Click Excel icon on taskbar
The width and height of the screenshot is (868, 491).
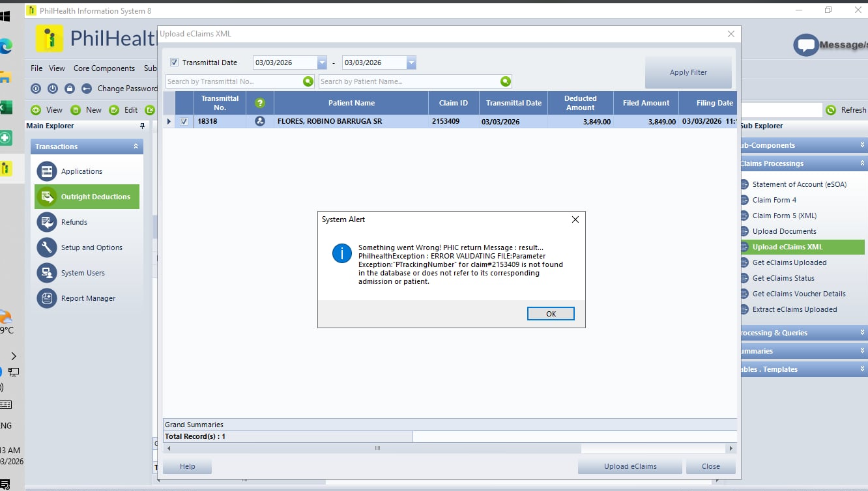5,107
